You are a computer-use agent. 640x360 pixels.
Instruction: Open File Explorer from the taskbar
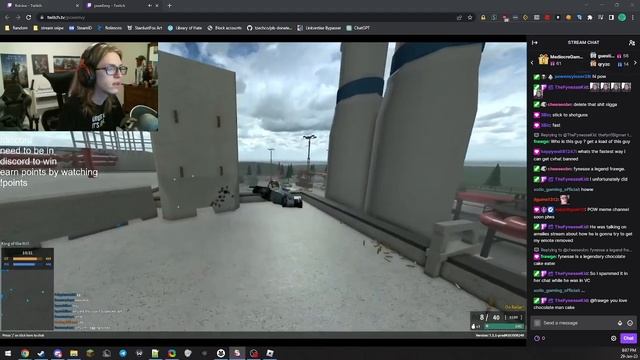pyautogui.click(x=74, y=353)
